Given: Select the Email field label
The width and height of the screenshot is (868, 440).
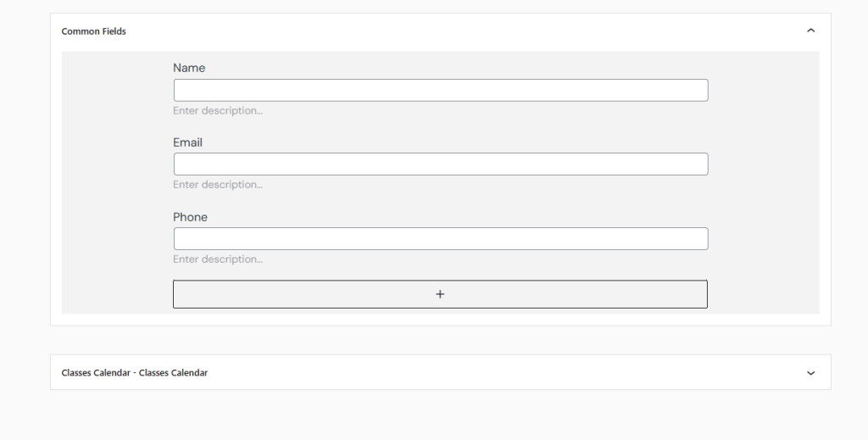Looking at the screenshot, I should pos(187,142).
